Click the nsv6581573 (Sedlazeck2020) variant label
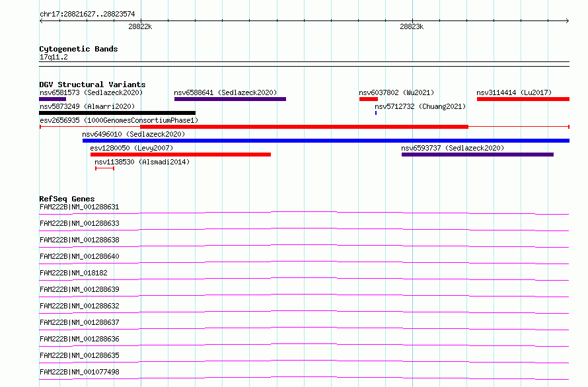The image size is (588, 387). (91, 92)
